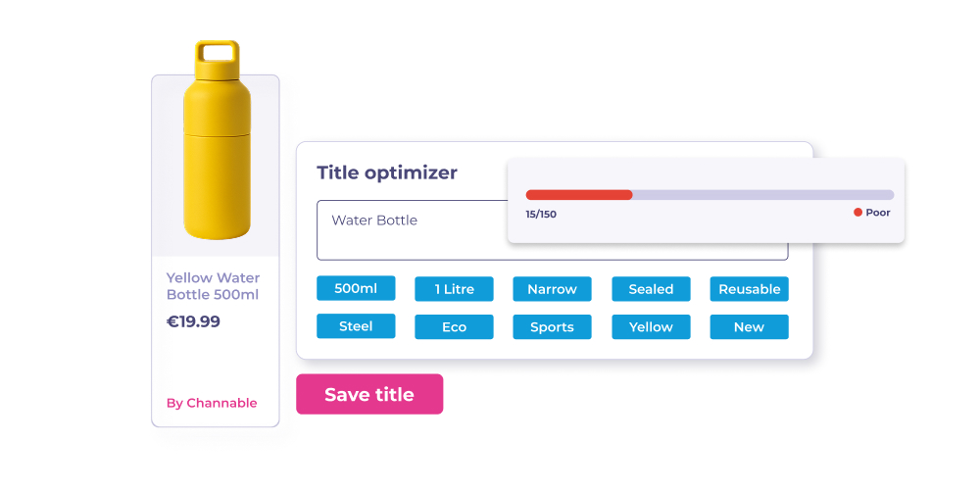Viewport: 980px width, 490px height.
Task: Click the 15/150 character counter
Action: 541,214
